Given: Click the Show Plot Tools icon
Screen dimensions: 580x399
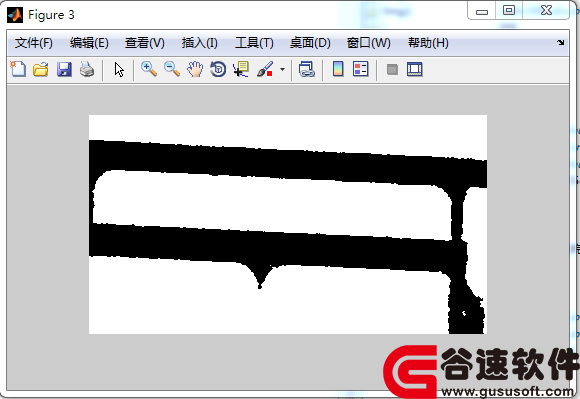Looking at the screenshot, I should [x=415, y=69].
